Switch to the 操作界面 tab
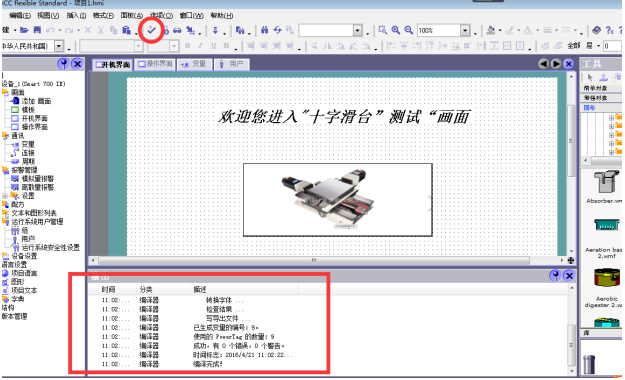The width and height of the screenshot is (625, 380). [x=155, y=64]
